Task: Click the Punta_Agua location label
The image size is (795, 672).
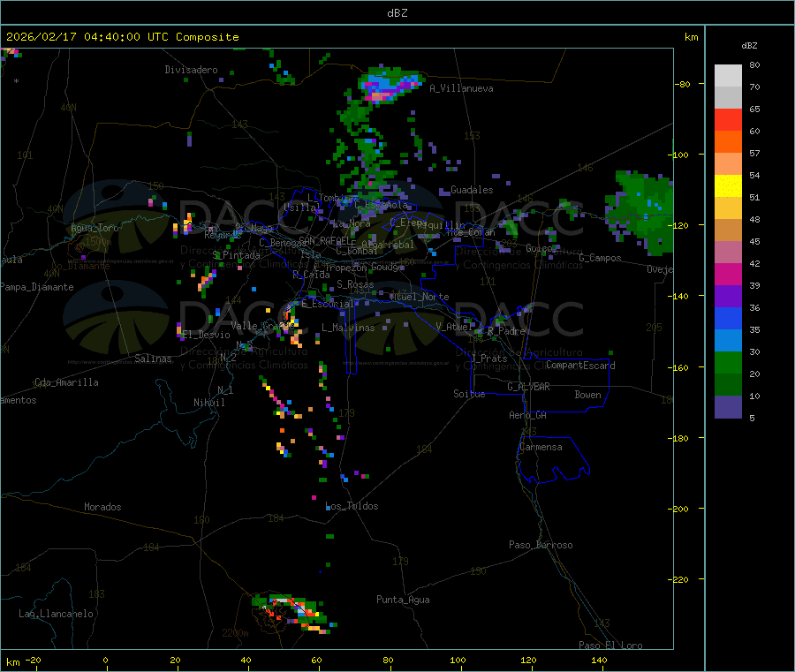Action: [403, 600]
